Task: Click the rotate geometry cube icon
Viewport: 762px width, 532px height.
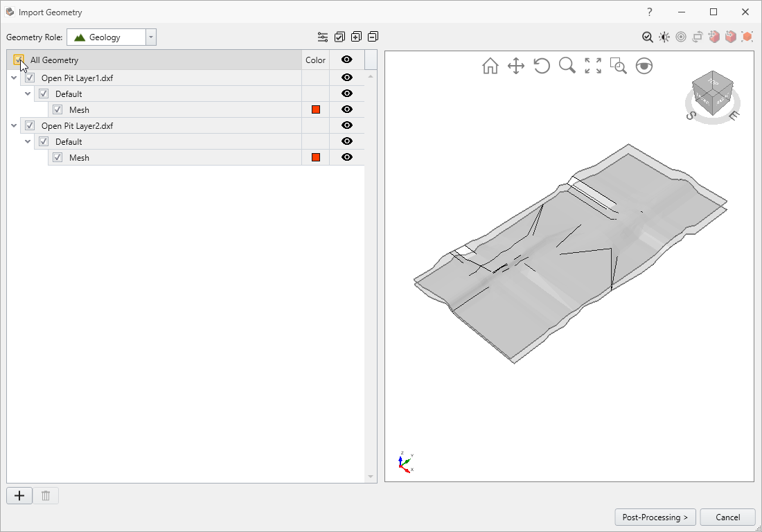Action: click(x=730, y=37)
